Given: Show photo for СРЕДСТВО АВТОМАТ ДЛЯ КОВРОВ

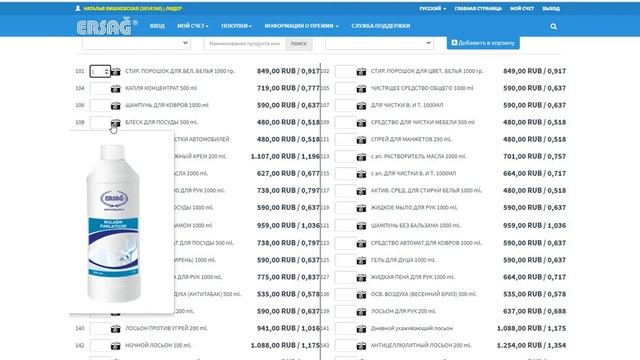Looking at the screenshot, I should pyautogui.click(x=361, y=243).
